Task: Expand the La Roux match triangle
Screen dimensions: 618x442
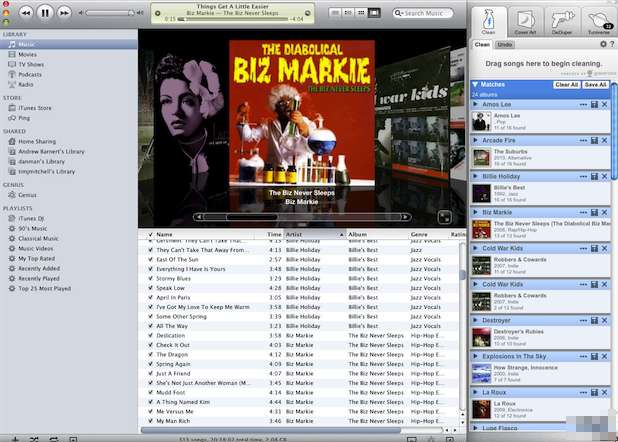Action: (x=475, y=392)
